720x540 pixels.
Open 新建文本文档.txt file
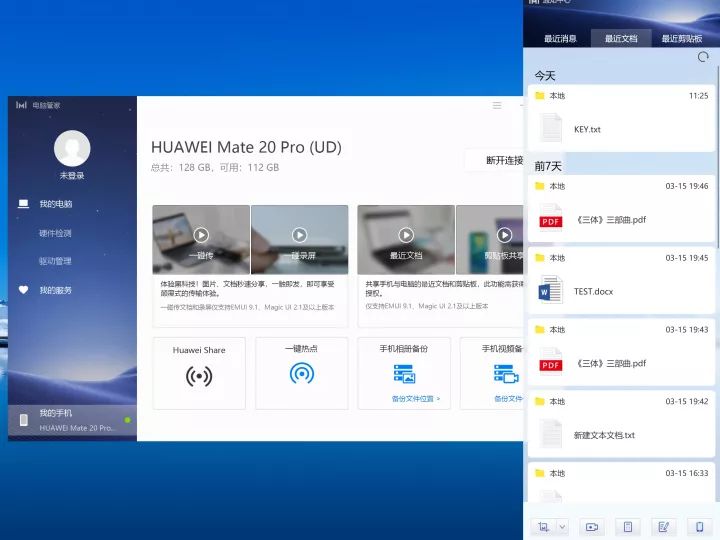[x=621, y=424]
